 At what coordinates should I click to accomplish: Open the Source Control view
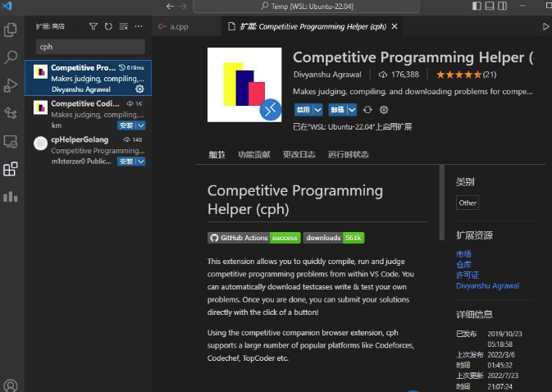[10, 113]
